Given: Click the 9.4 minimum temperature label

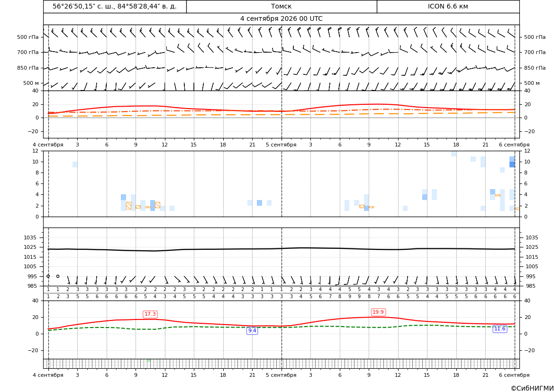Looking at the screenshot, I should 252,330.
